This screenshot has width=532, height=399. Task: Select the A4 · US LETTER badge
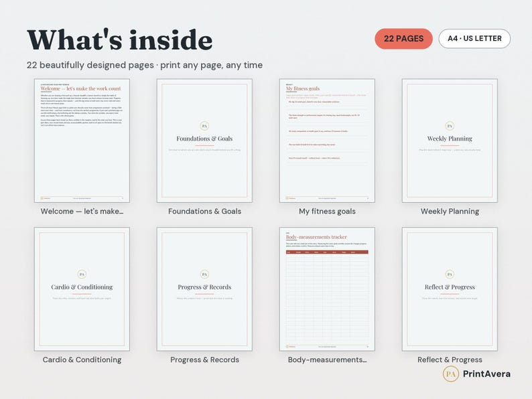point(474,39)
